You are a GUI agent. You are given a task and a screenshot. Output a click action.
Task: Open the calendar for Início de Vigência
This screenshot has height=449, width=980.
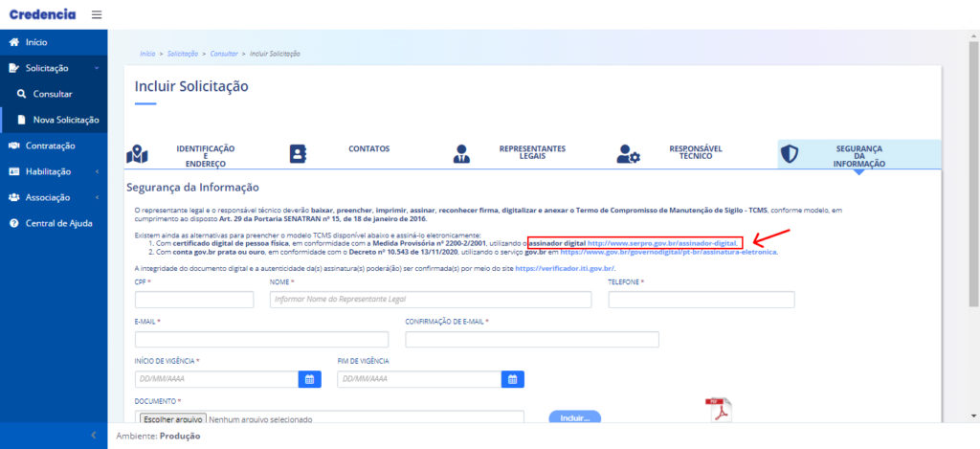309,379
